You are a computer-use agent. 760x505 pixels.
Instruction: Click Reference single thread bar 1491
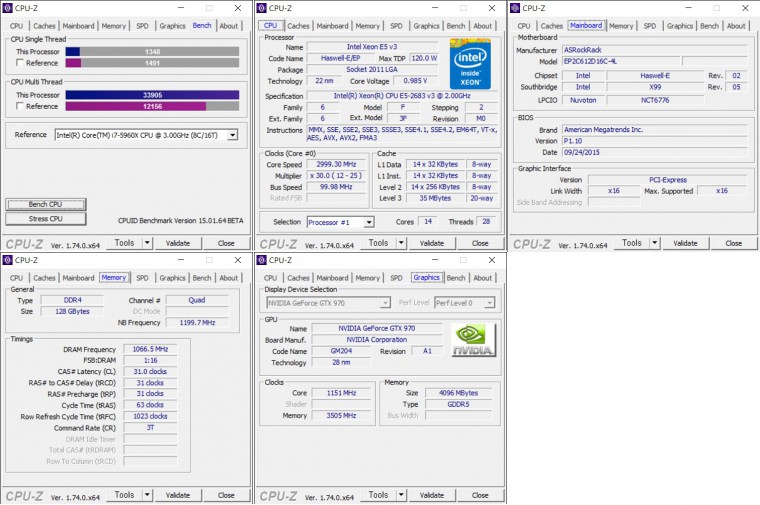click(x=152, y=63)
